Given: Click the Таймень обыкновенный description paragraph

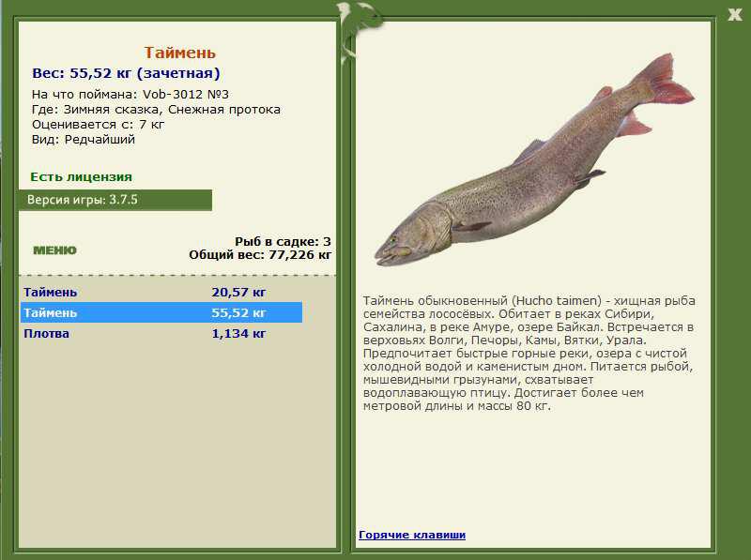Looking at the screenshot, I should click(x=529, y=354).
